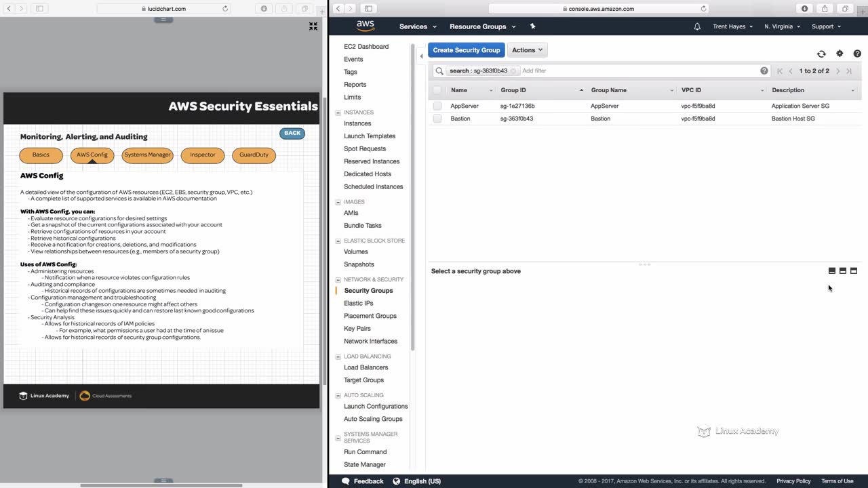
Task: Toggle sidebar in the AWS Safari window
Action: point(368,9)
